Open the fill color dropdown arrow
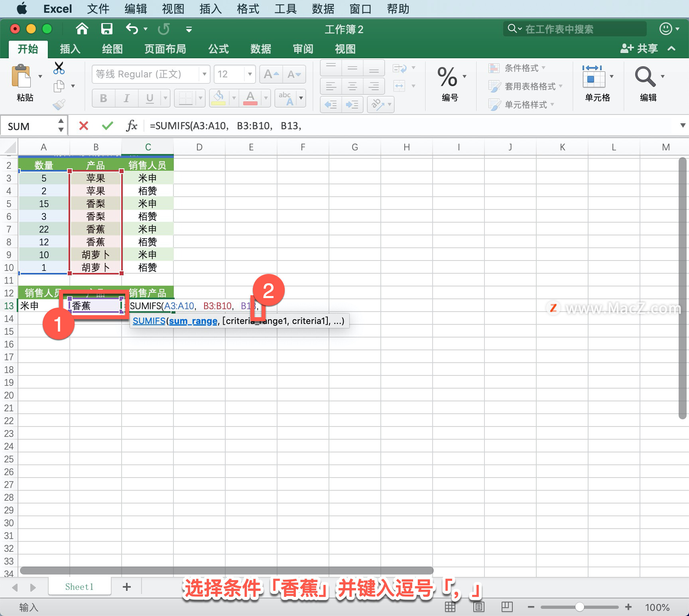The image size is (689, 616). tap(234, 98)
